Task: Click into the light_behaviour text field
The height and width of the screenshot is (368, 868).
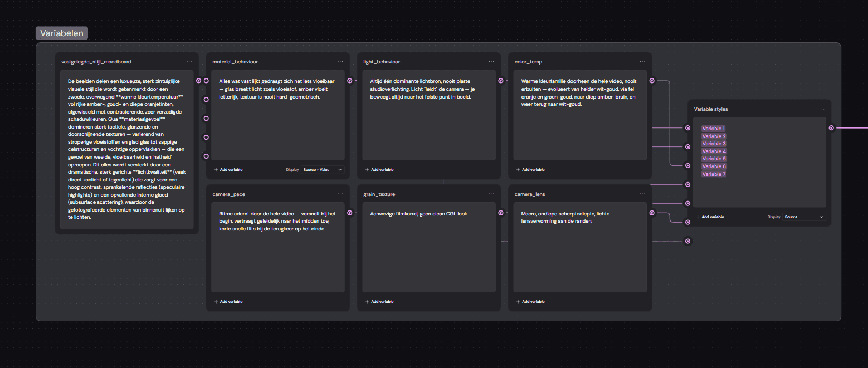Action: tap(429, 115)
